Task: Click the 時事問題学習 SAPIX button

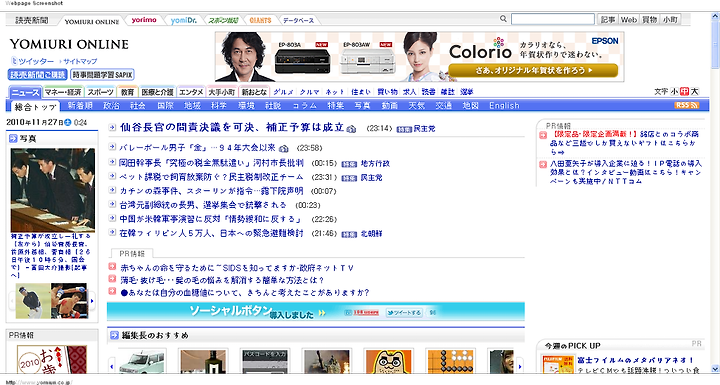Action: coord(102,74)
